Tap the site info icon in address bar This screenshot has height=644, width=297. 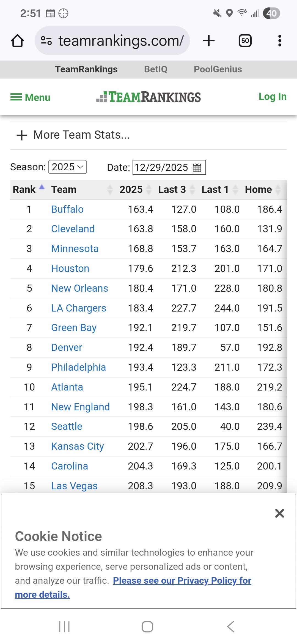(46, 41)
